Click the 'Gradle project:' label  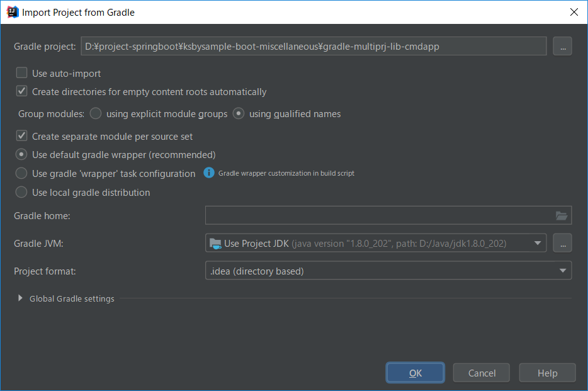45,47
